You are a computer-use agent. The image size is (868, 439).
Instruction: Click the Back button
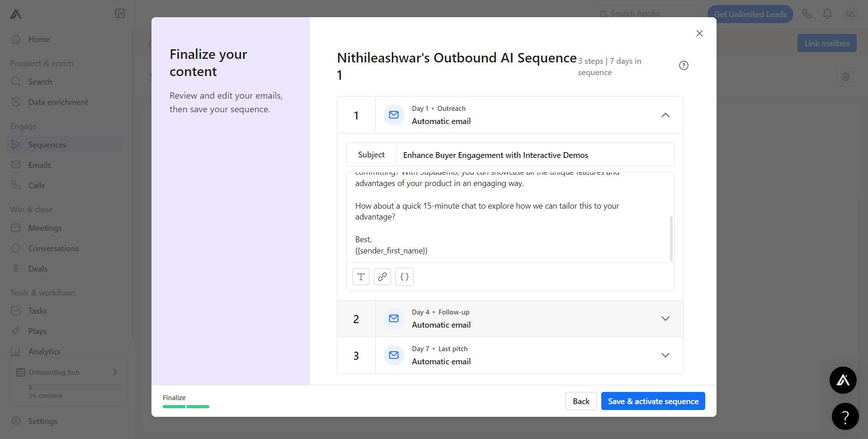tap(580, 401)
